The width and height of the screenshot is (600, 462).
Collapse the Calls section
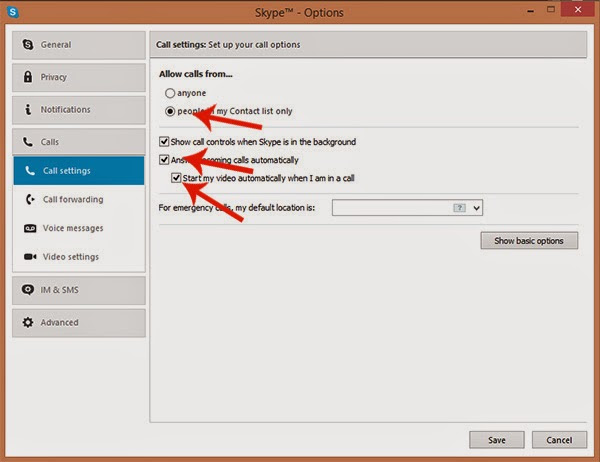click(79, 142)
